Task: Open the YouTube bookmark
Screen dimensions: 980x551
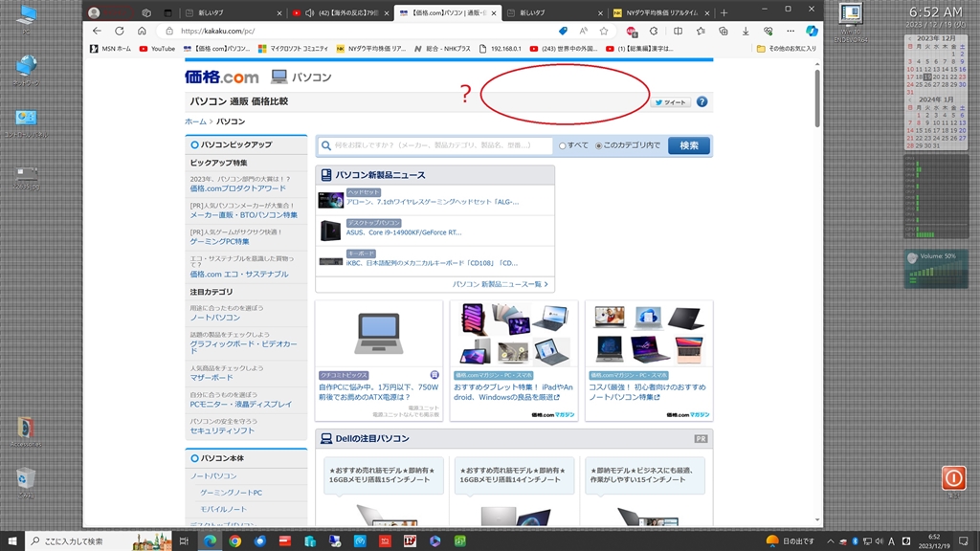Action: (x=157, y=48)
